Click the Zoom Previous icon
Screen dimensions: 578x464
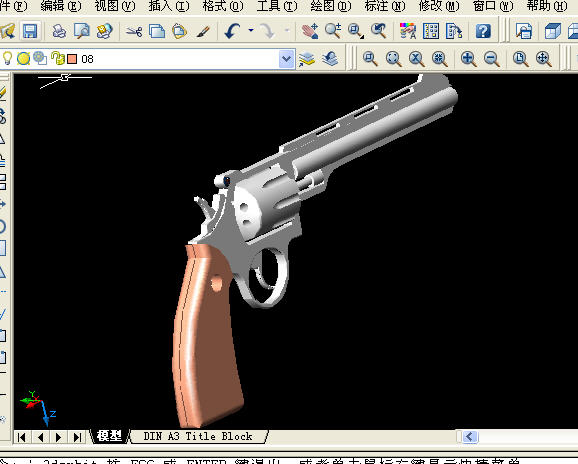379,31
